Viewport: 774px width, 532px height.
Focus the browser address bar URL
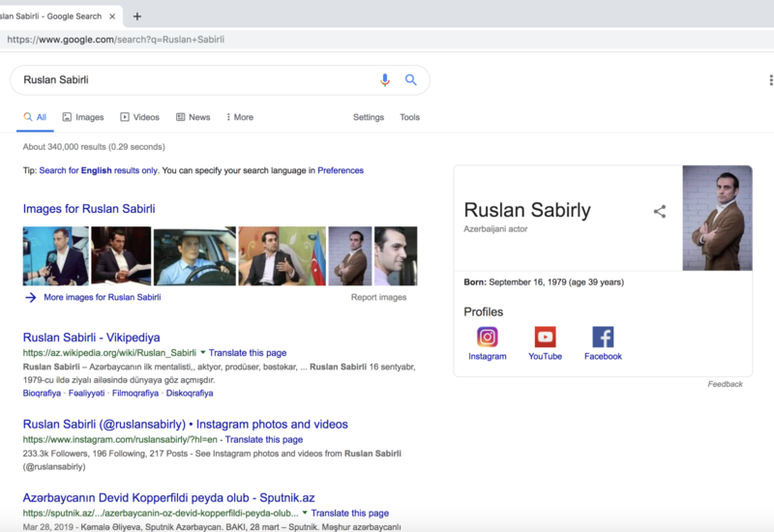[115, 40]
